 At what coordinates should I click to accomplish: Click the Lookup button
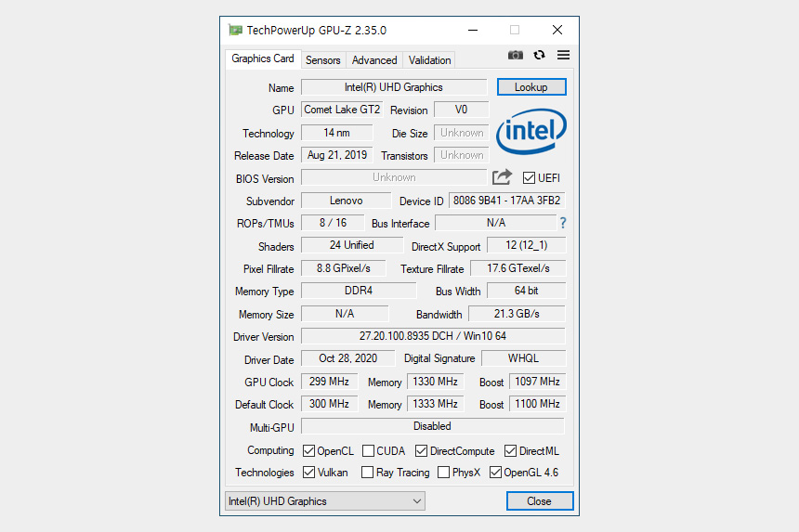click(x=531, y=87)
